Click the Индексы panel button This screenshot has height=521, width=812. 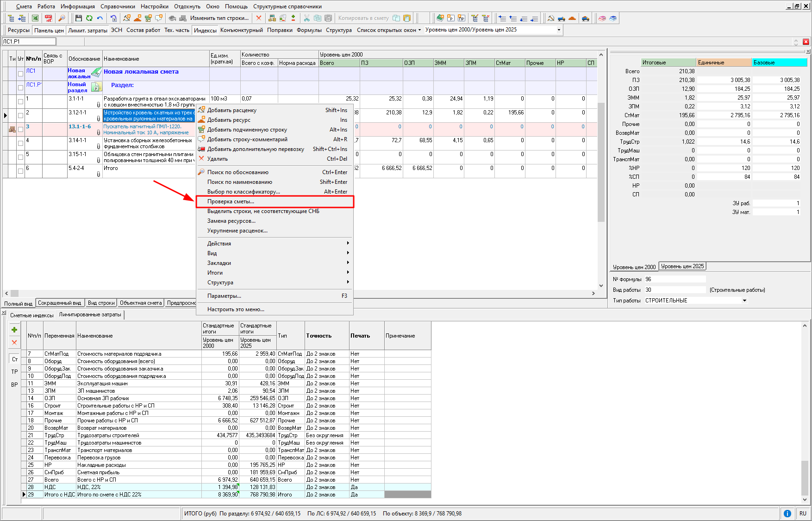click(x=205, y=30)
